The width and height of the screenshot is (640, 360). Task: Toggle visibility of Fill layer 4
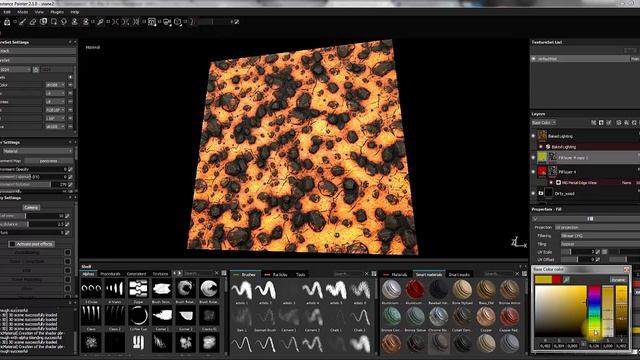533,172
